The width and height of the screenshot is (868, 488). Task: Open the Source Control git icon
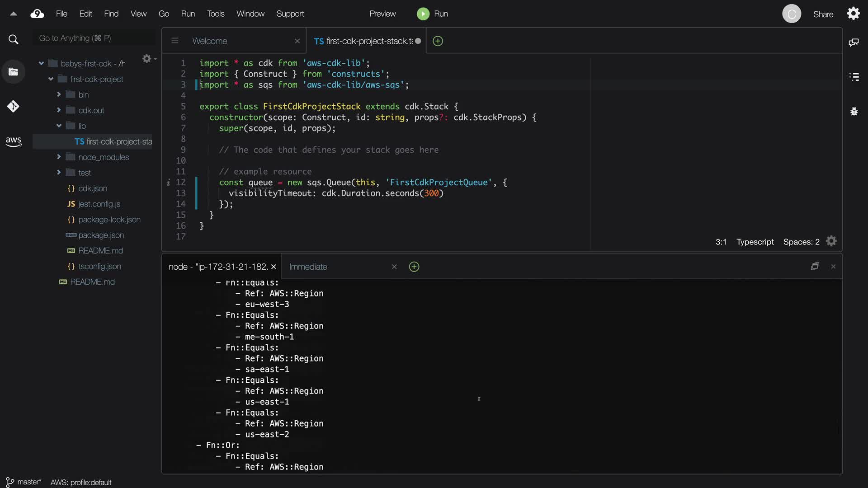13,107
